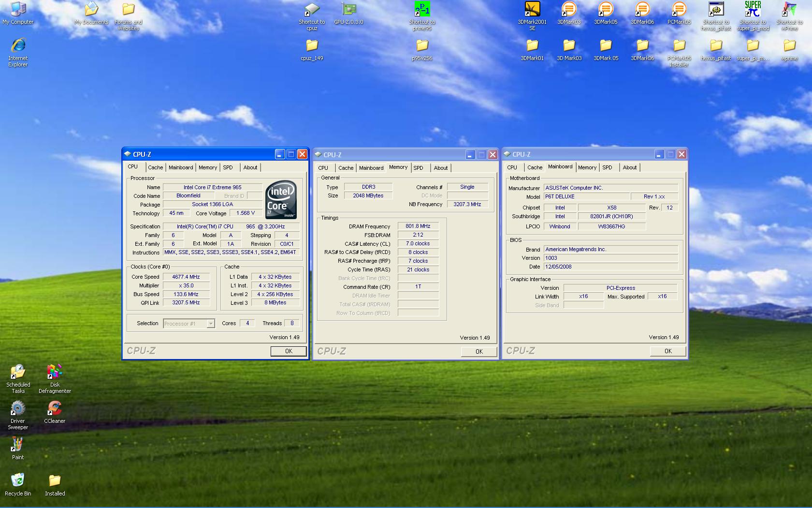Select CPU tab in Memory window
The image size is (812, 508).
pyautogui.click(x=323, y=168)
